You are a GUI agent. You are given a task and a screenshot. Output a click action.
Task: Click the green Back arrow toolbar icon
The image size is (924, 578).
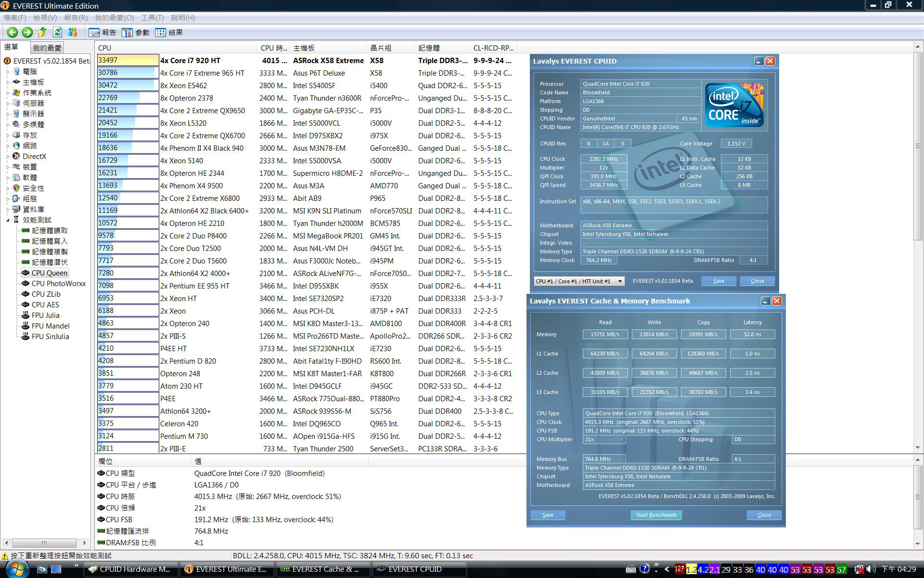(x=13, y=32)
